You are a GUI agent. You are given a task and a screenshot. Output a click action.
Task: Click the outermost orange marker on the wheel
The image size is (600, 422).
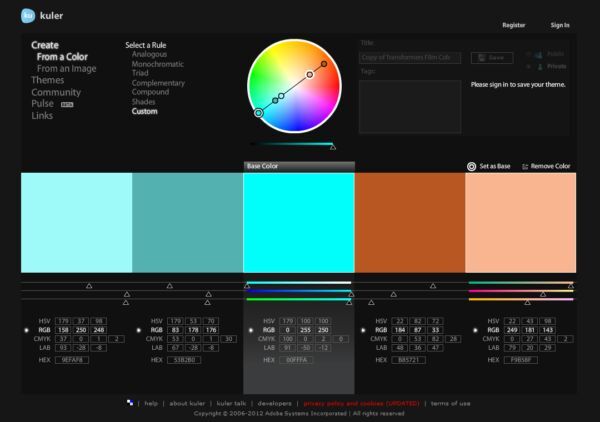point(323,65)
